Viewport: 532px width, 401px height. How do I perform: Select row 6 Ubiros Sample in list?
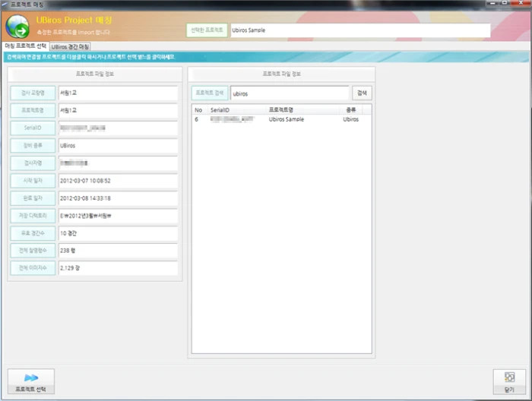click(x=281, y=119)
